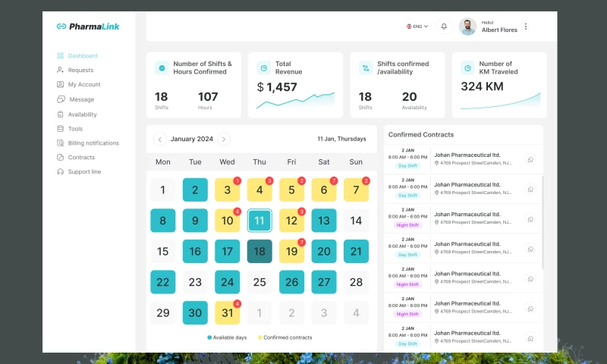Select January 2 on the calendar
The image size is (607, 364).
coord(195,190)
